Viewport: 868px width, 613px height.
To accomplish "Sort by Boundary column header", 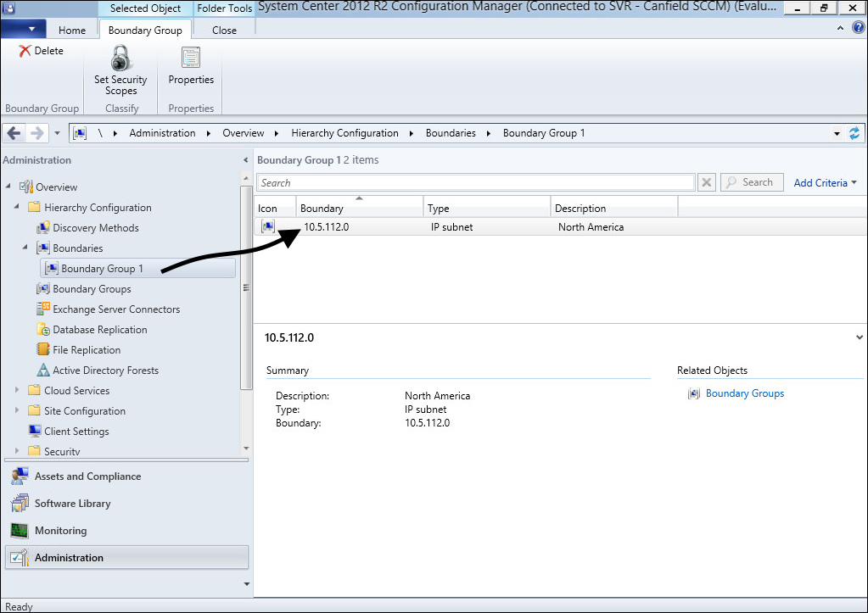I will pos(359,208).
